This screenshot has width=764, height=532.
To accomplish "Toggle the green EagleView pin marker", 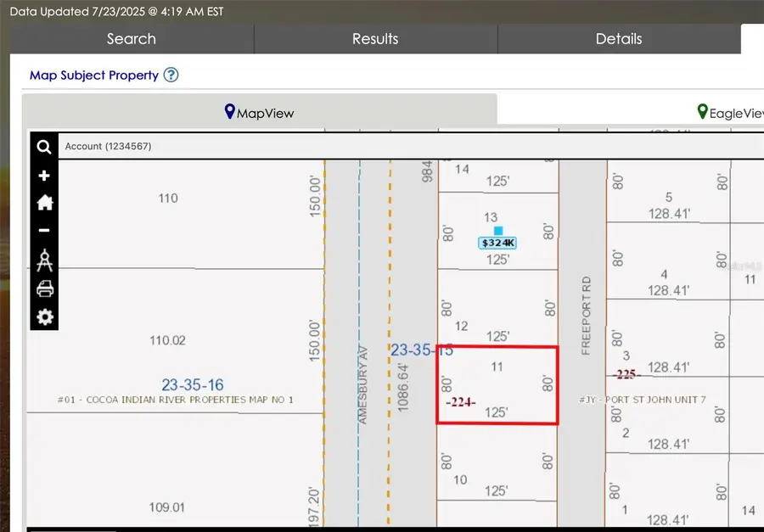I will point(702,111).
